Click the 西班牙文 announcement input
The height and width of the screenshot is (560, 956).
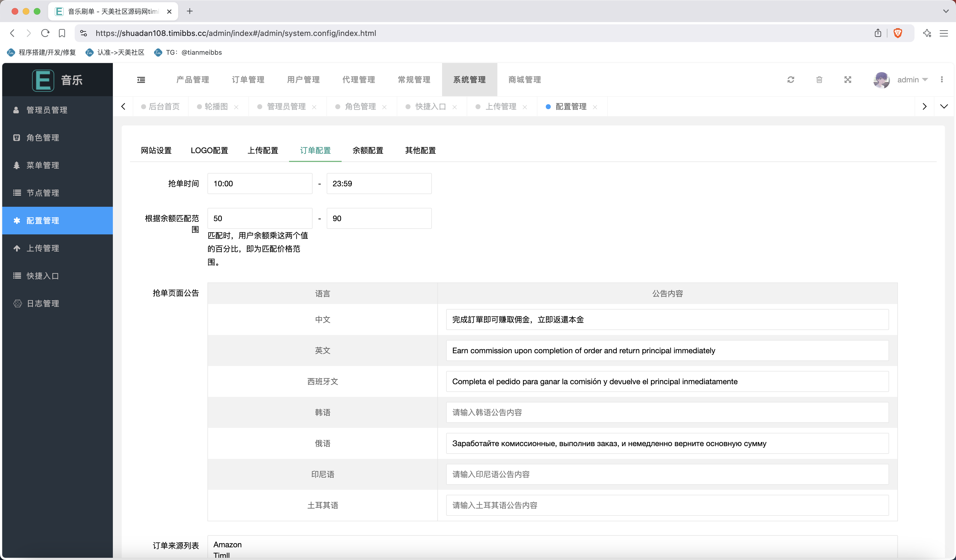click(667, 382)
